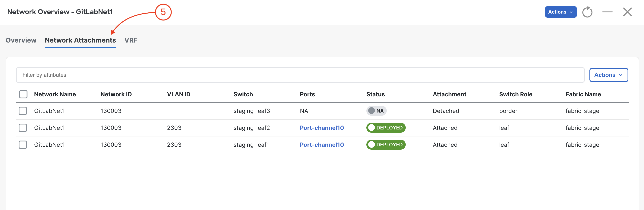Click DEPLOYED status badge in staging-leaf2 row
Image resolution: width=644 pixels, height=210 pixels.
(x=386, y=128)
